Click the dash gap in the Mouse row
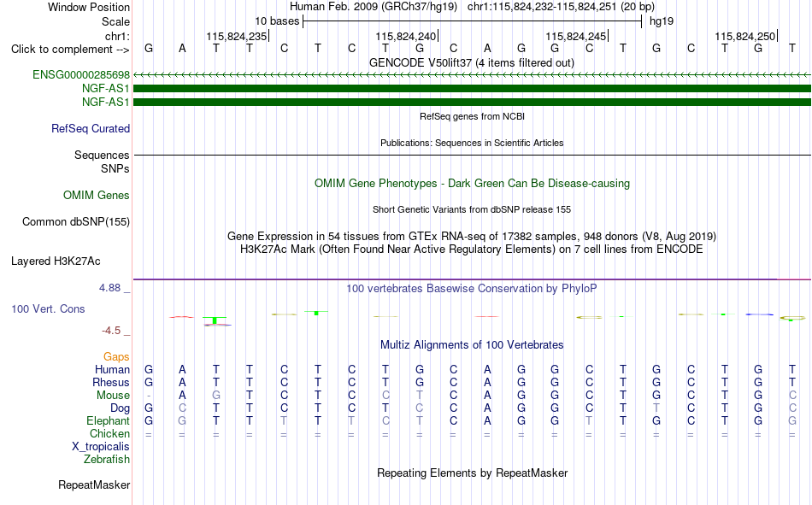 point(149,396)
